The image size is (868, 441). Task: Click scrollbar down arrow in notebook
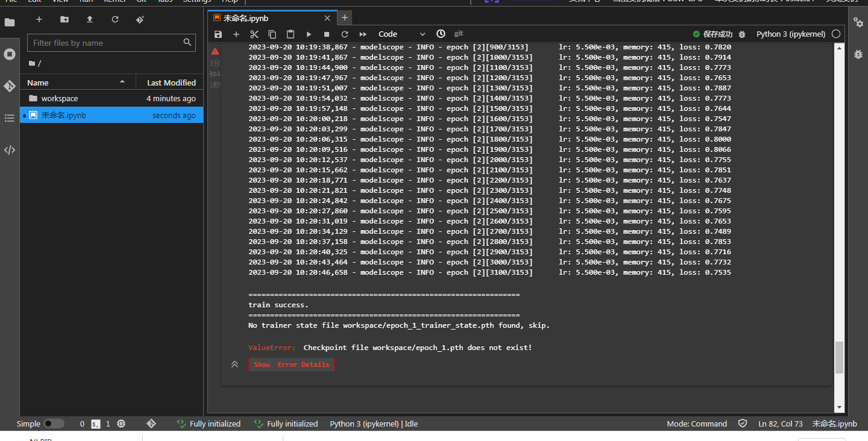point(839,408)
